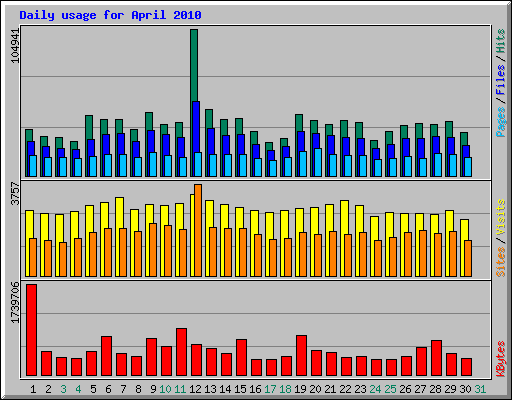Viewport: 512px width, 400px height.
Task: Select day number 8 on the x-axis
Action: coord(138,389)
